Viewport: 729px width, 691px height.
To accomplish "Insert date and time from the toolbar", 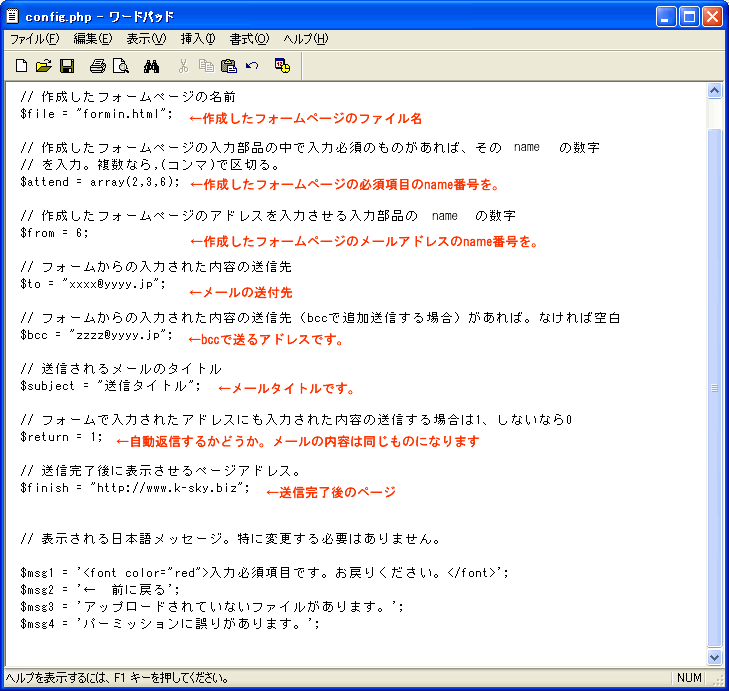I will click(283, 67).
